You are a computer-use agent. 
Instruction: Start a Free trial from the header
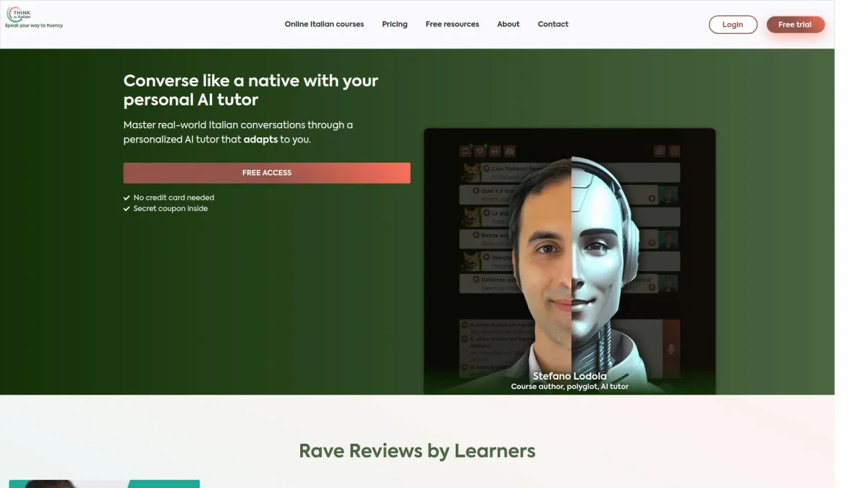pos(794,25)
